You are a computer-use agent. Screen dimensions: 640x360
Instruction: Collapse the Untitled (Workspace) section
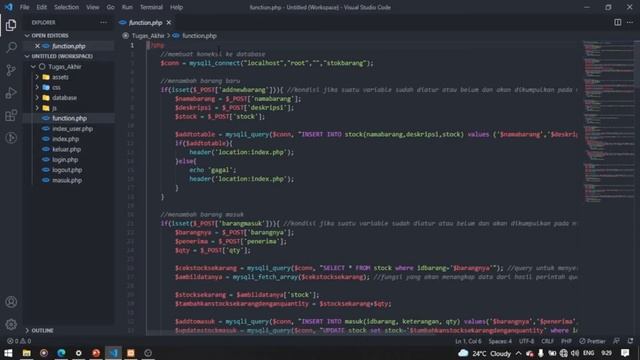[x=69, y=56]
